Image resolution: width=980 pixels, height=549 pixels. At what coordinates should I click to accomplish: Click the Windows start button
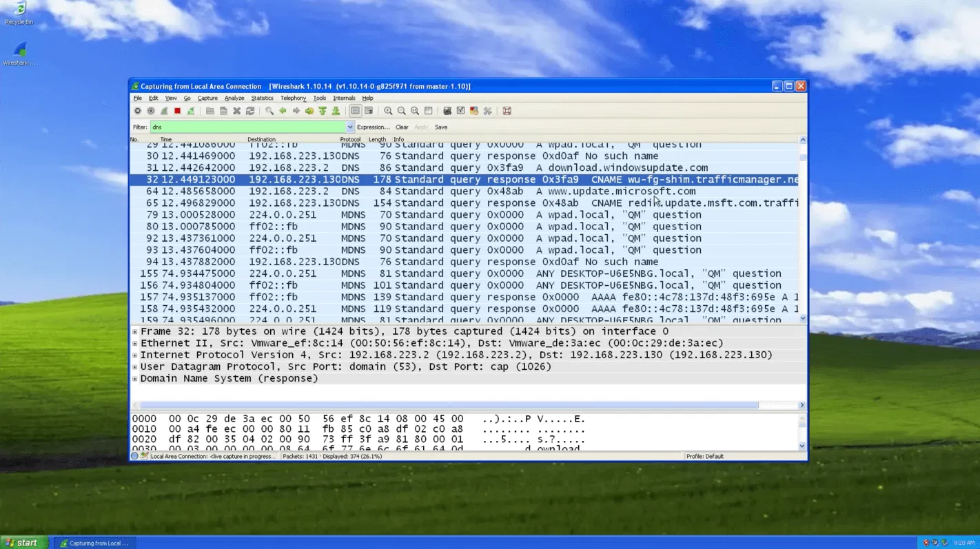(24, 543)
